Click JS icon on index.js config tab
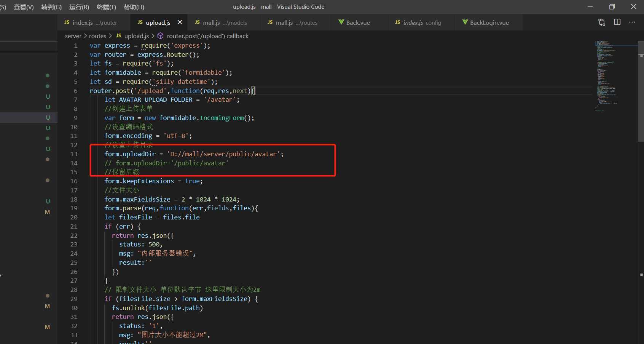The image size is (644, 344). tap(397, 22)
